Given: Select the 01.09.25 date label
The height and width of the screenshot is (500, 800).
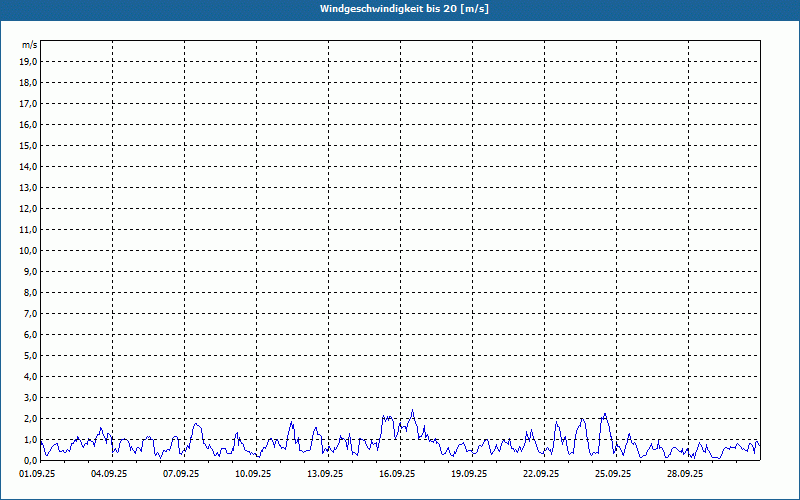Looking at the screenshot, I should pos(37,474).
